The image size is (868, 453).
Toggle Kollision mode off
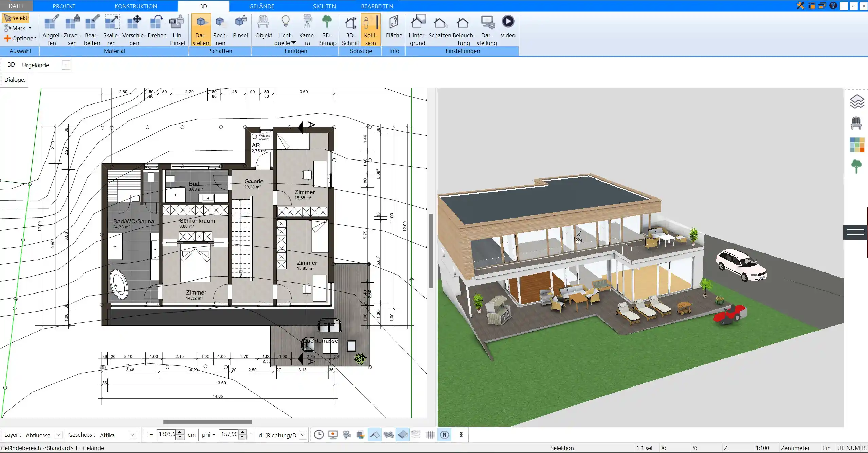pos(370,30)
